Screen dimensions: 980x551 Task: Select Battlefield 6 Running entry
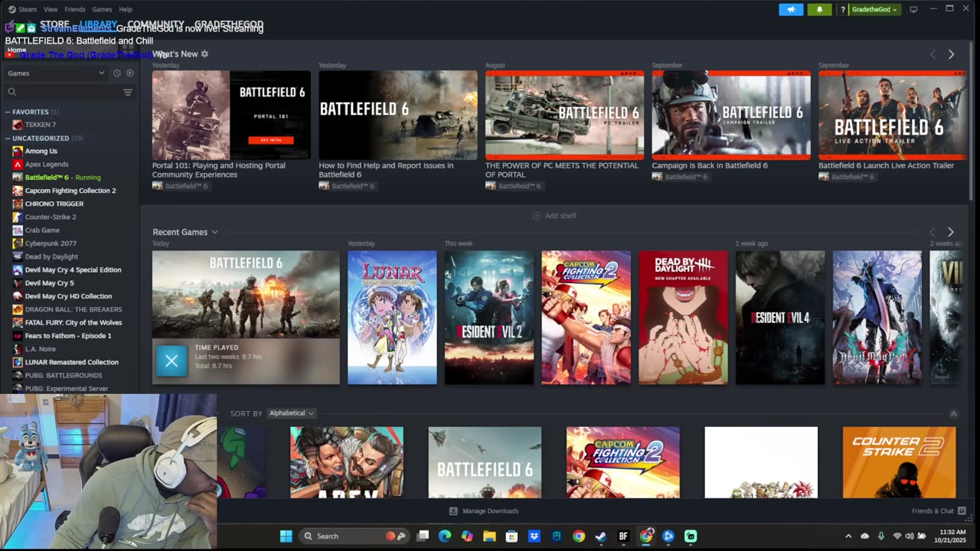point(63,178)
